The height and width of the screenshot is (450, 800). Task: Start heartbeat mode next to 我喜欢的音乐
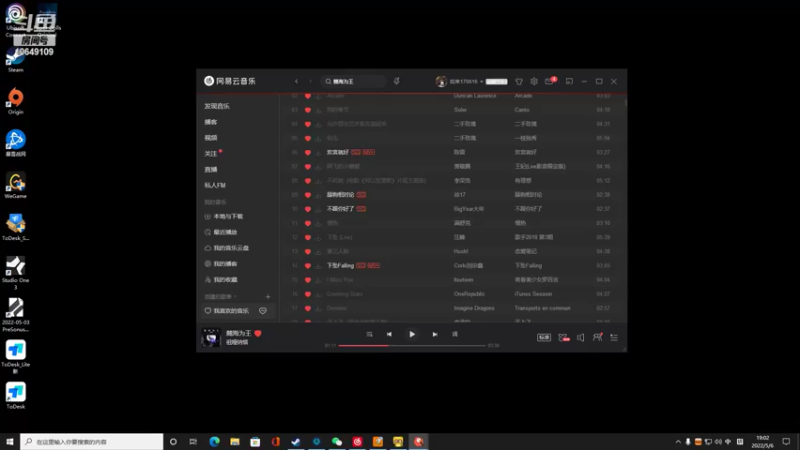click(x=263, y=311)
